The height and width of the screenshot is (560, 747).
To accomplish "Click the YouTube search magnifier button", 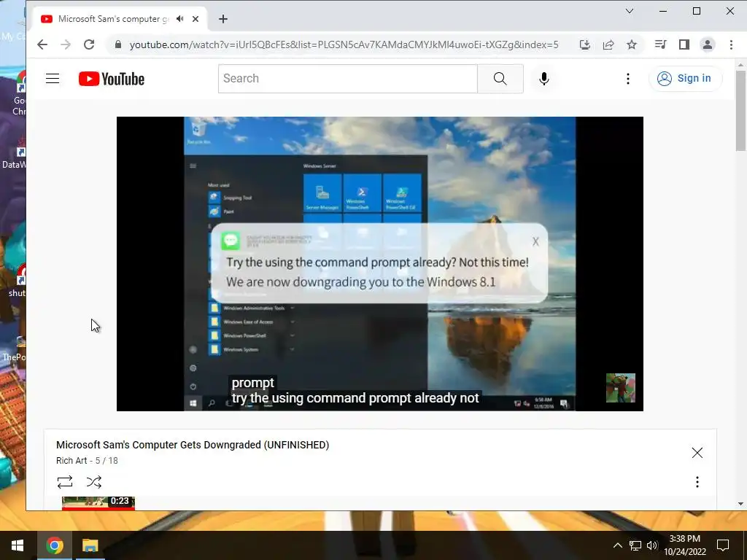I will (500, 79).
